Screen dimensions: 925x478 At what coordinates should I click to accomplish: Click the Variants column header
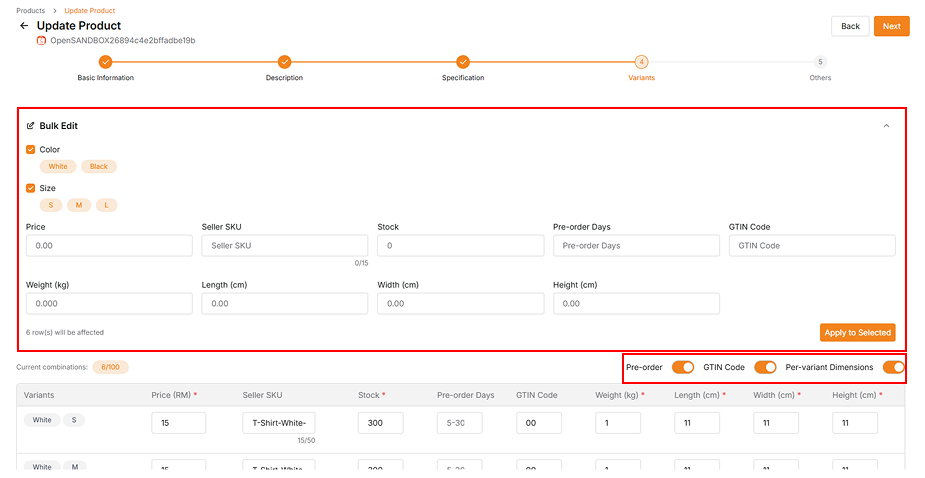pyautogui.click(x=39, y=395)
